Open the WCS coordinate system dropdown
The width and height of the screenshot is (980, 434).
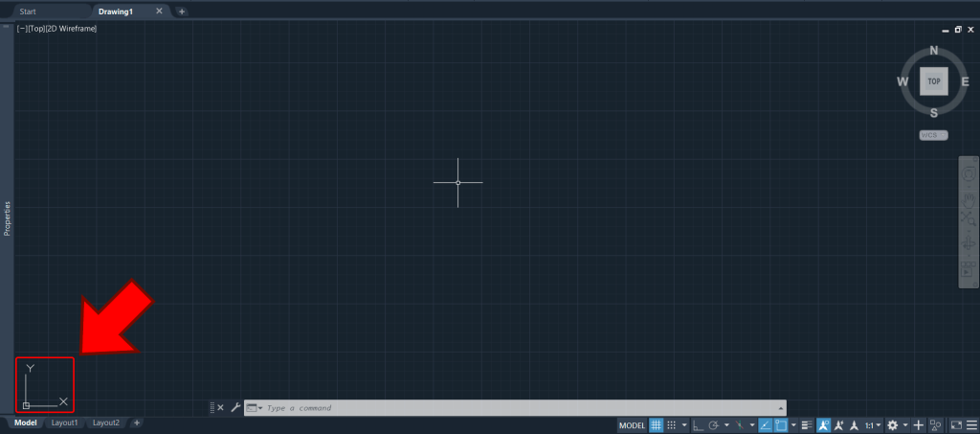click(x=933, y=135)
